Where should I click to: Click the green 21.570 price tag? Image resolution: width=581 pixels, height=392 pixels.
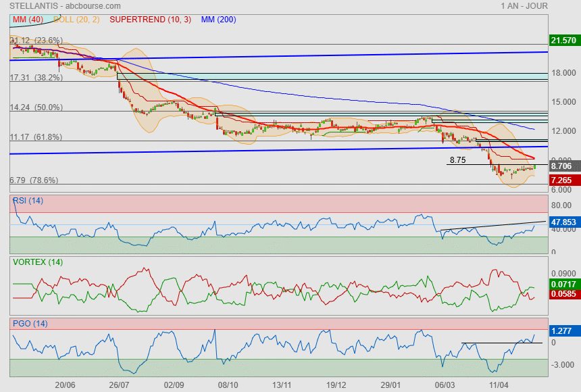(x=564, y=40)
